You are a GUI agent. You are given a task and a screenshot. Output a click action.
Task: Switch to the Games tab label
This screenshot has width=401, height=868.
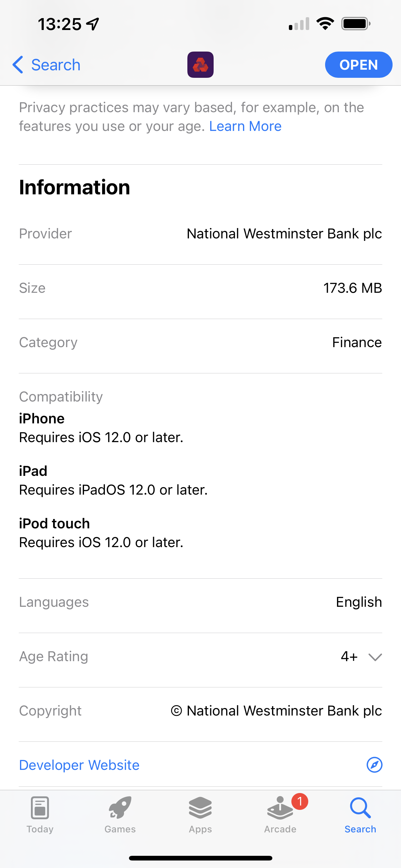[120, 829]
